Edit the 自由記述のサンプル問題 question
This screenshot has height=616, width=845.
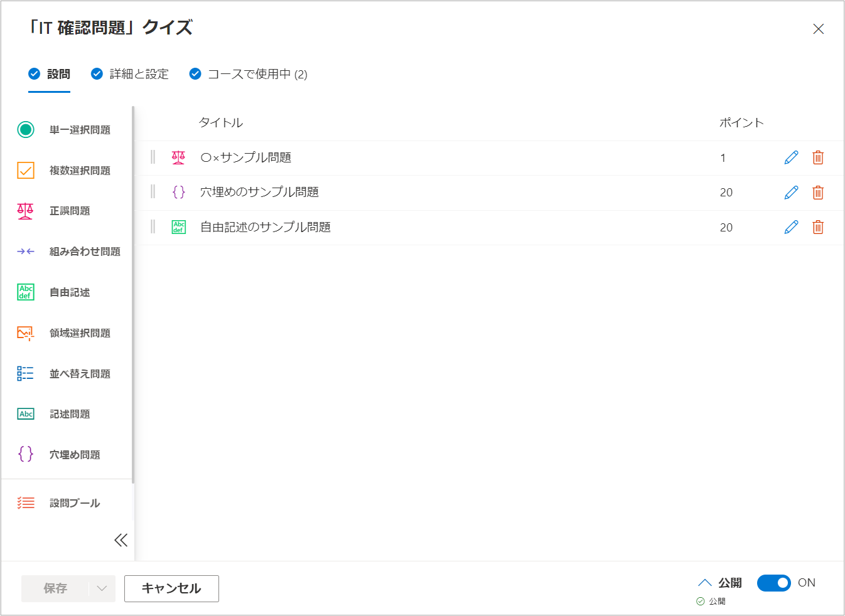coord(791,227)
